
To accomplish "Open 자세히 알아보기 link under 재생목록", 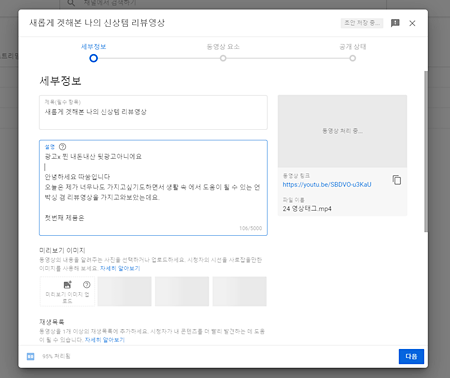I will coord(105,340).
